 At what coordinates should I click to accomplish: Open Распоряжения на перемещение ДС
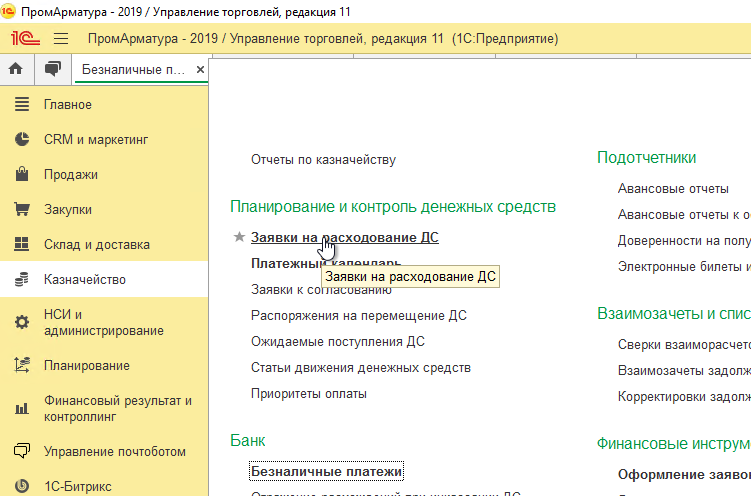359,316
